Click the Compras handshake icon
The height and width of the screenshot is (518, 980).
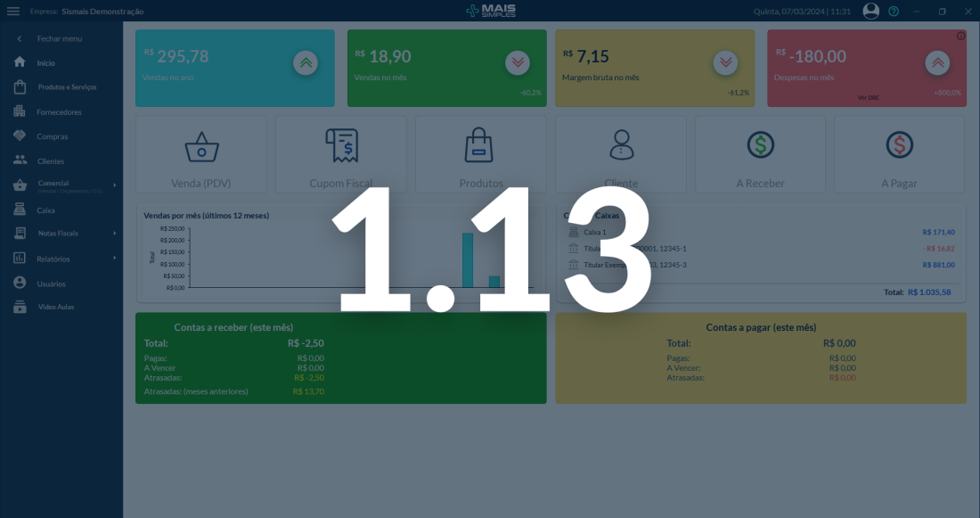[20, 136]
